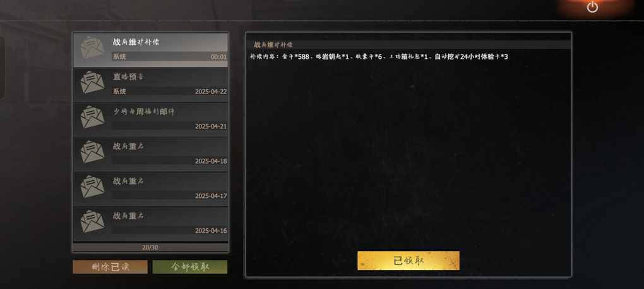Select the 战局重启 mail dated 2025-04-18
This screenshot has height=289, width=644.
150,154
